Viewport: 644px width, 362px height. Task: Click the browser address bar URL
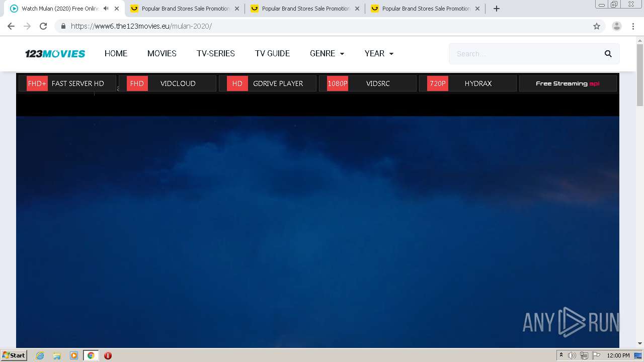click(141, 26)
